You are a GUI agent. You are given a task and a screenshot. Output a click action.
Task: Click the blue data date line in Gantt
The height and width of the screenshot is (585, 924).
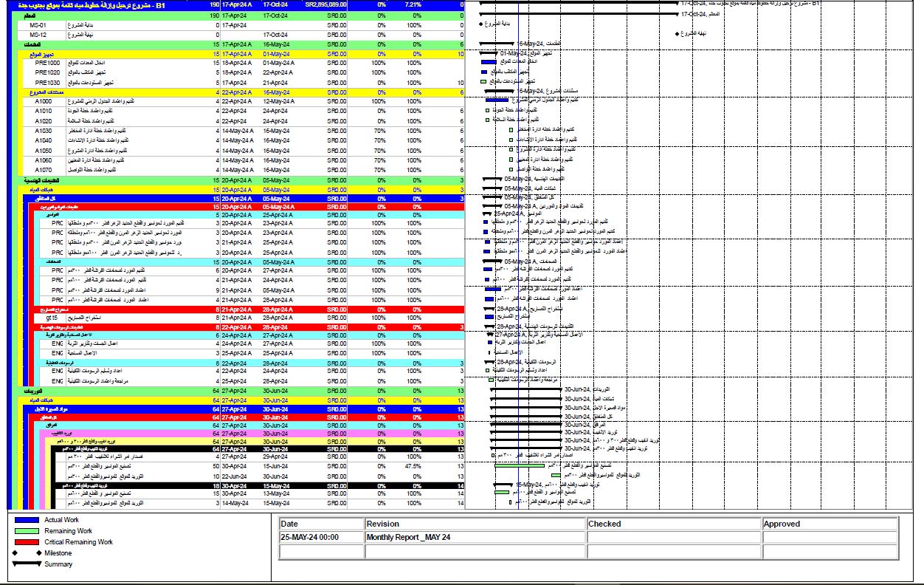tap(519, 295)
